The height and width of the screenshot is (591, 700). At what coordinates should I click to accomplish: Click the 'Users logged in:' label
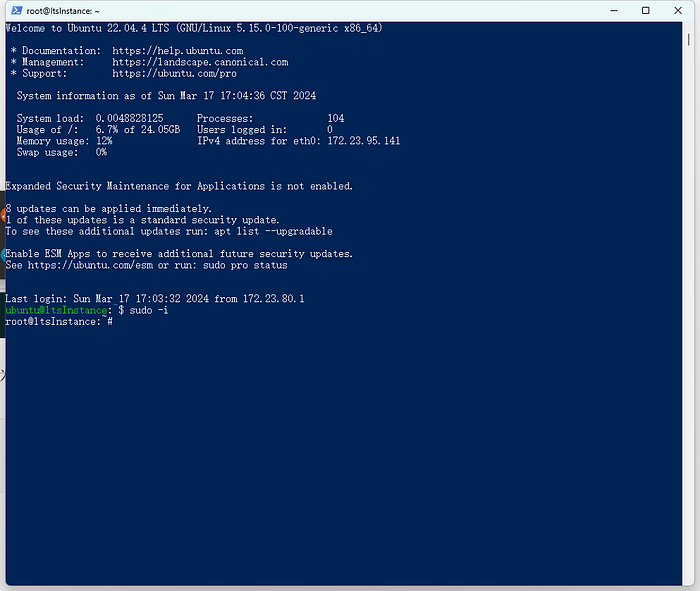(x=242, y=129)
